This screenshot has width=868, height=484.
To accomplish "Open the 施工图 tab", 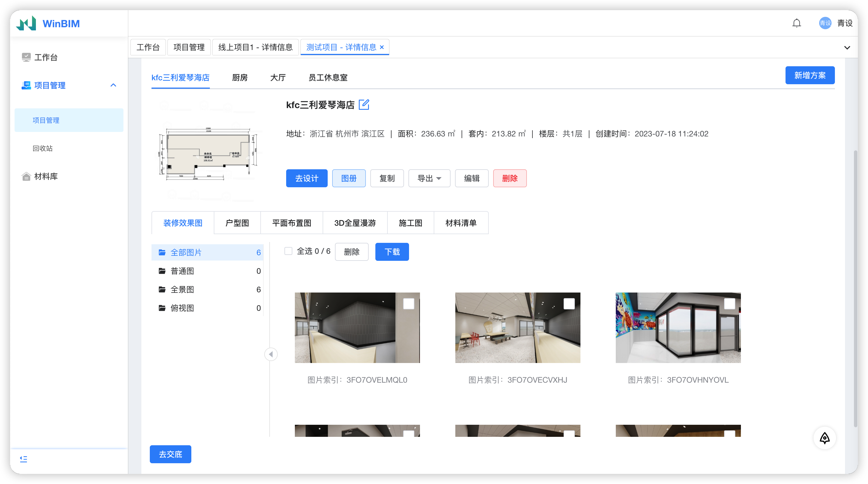I will pos(410,223).
